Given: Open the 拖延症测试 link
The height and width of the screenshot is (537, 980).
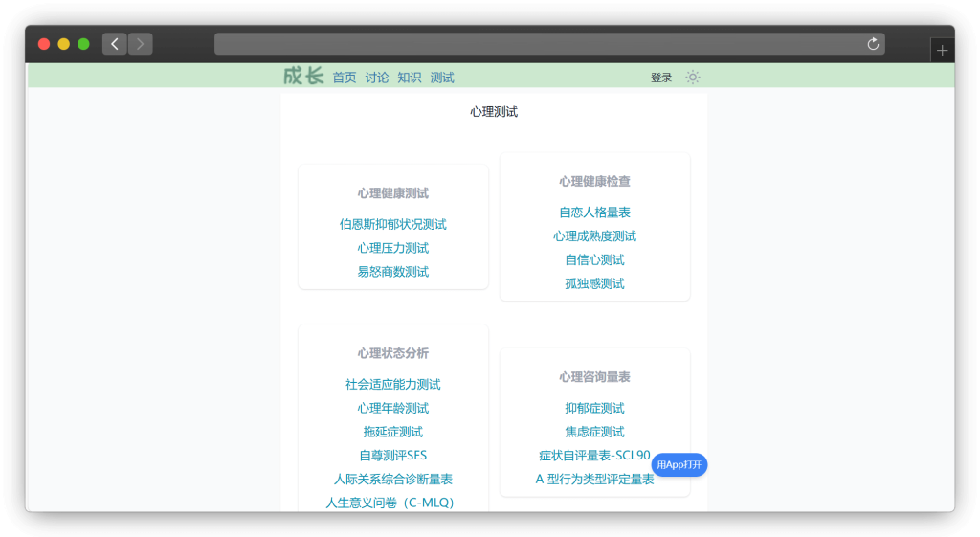Looking at the screenshot, I should (x=393, y=433).
